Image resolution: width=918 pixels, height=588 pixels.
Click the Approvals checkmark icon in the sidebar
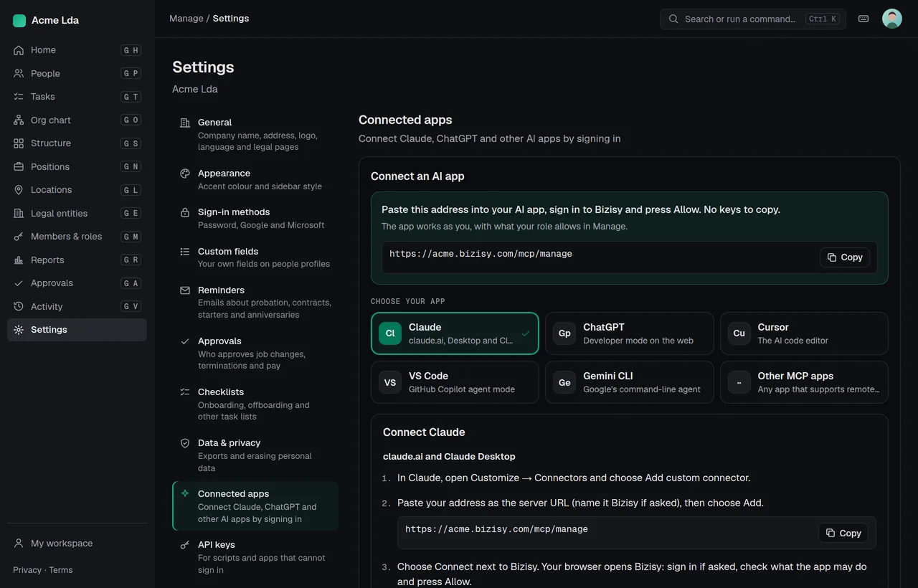19,283
